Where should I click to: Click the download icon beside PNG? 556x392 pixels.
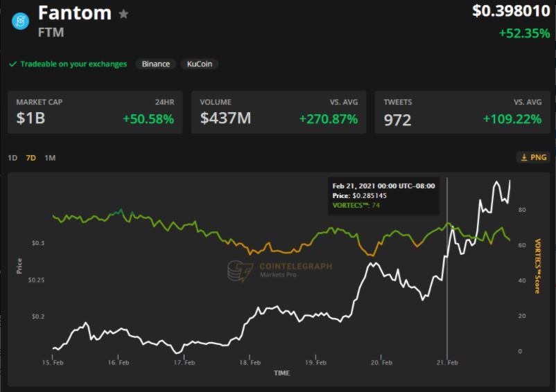[523, 157]
